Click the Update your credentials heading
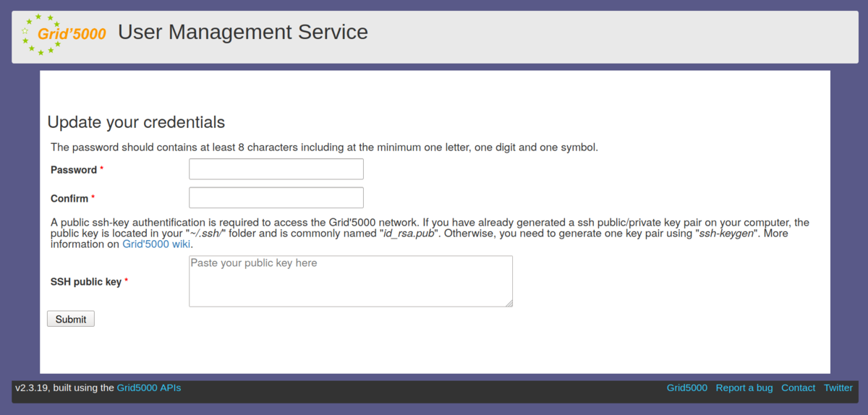868x415 pixels. pyautogui.click(x=136, y=122)
